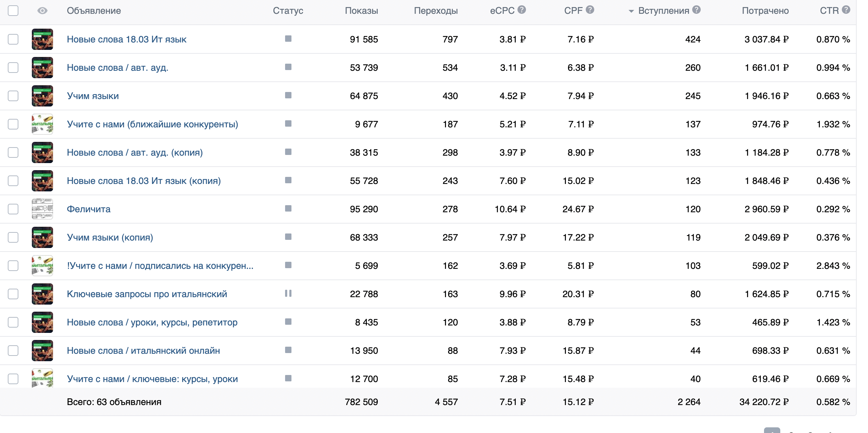Click the stopped status icon for Учим языки
The image size is (868, 433).
tap(288, 95)
